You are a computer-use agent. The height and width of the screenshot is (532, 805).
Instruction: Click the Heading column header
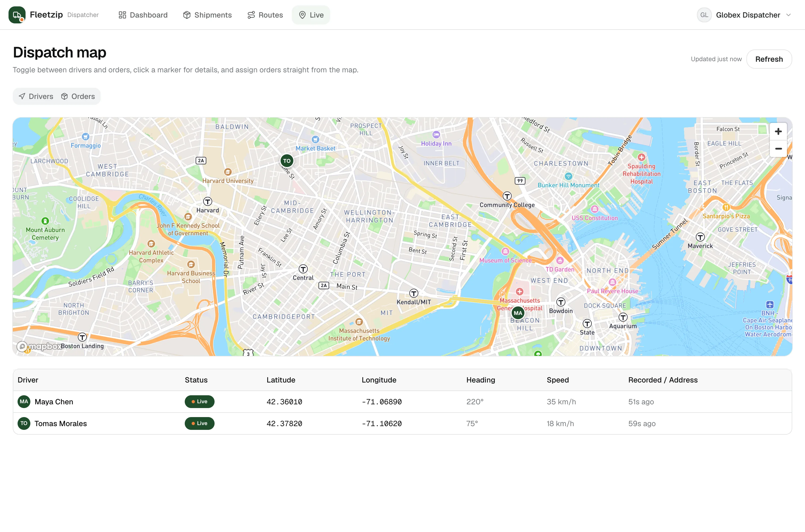pos(480,380)
